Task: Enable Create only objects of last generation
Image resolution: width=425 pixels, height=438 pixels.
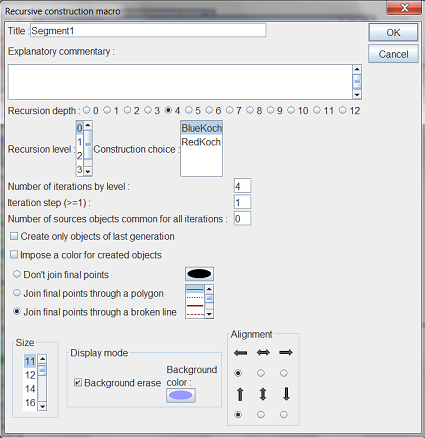Action: (14, 236)
